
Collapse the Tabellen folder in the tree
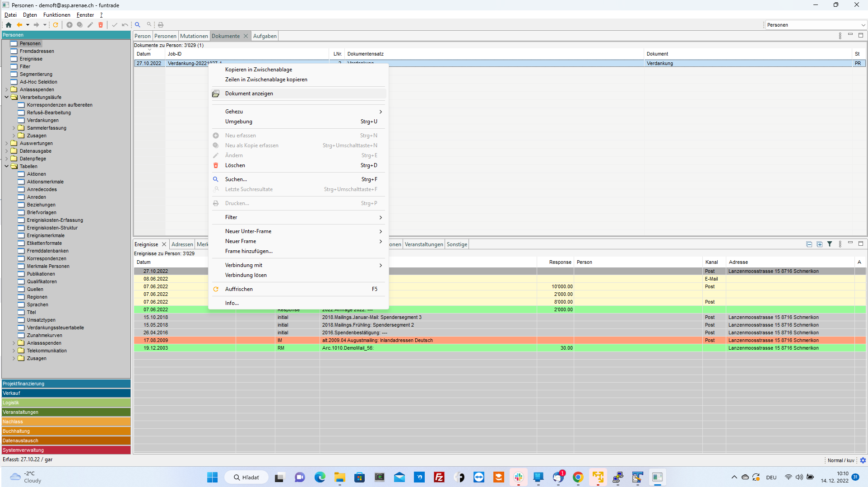click(x=7, y=166)
